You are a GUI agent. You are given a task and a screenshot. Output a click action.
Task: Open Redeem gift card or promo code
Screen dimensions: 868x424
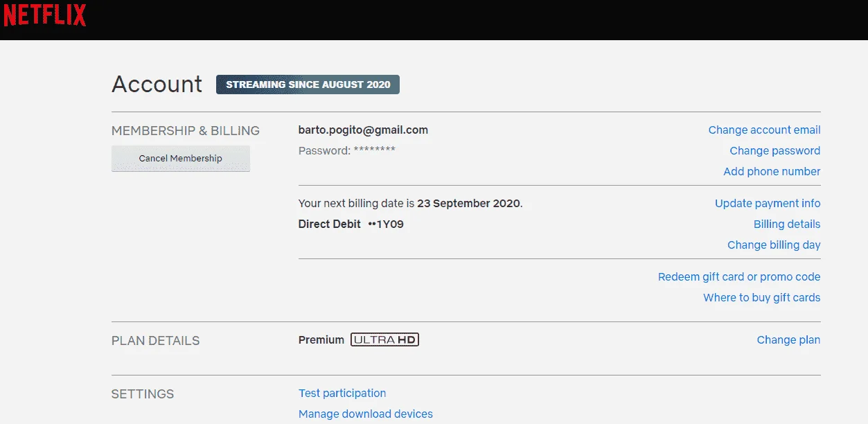[x=739, y=277]
